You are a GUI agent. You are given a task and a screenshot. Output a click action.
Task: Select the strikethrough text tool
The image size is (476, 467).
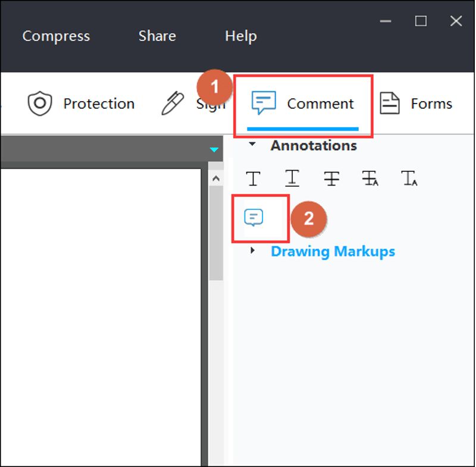(x=331, y=178)
